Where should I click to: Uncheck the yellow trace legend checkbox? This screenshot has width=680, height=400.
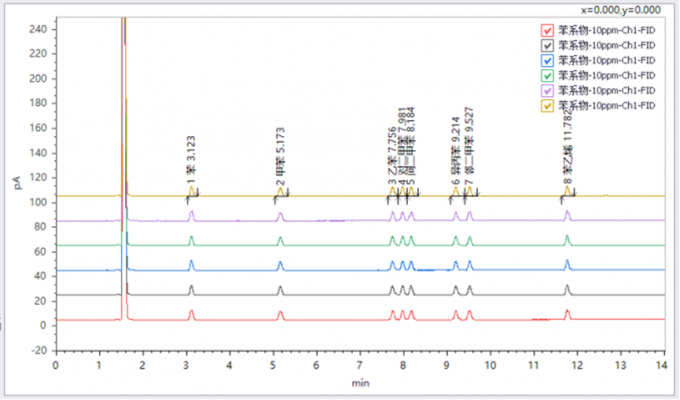[x=547, y=104]
